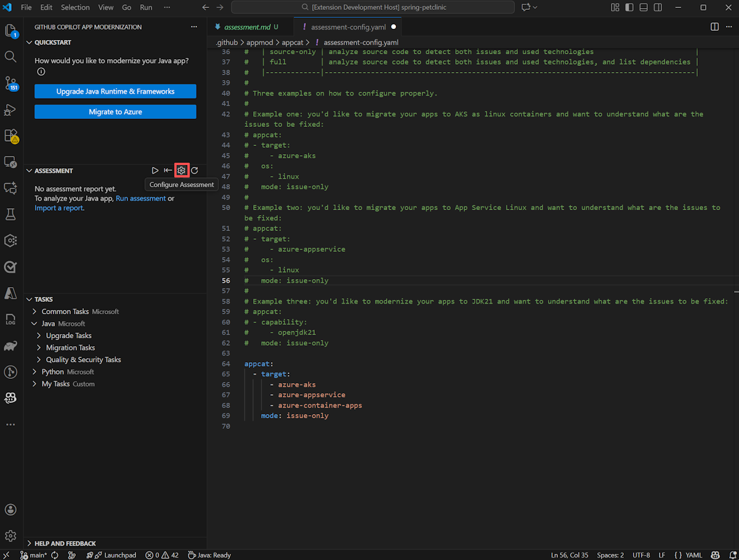Click Upgrade Java Runtime & Frameworks button
This screenshot has width=739, height=560.
115,91
